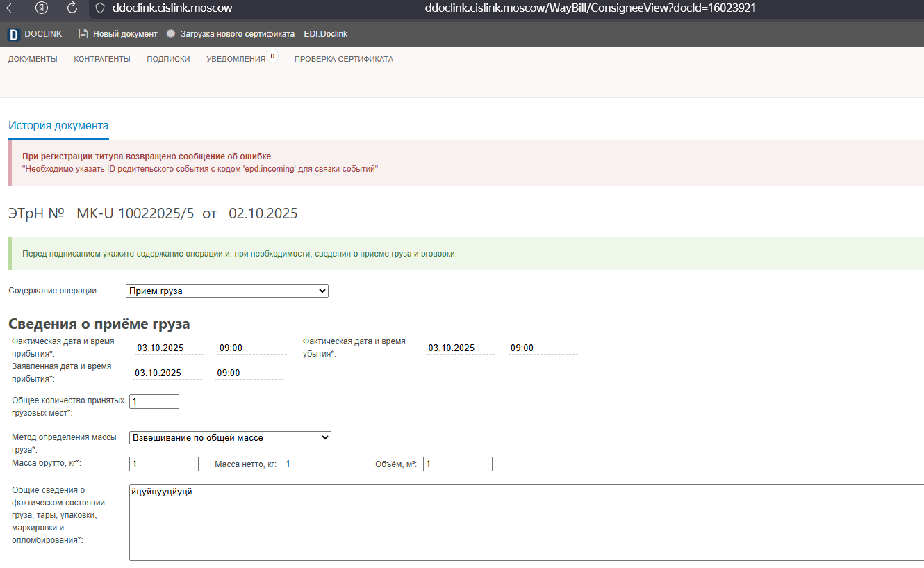Click the declared arrival date field
Viewport: 924px width, 568px height.
[x=167, y=373]
